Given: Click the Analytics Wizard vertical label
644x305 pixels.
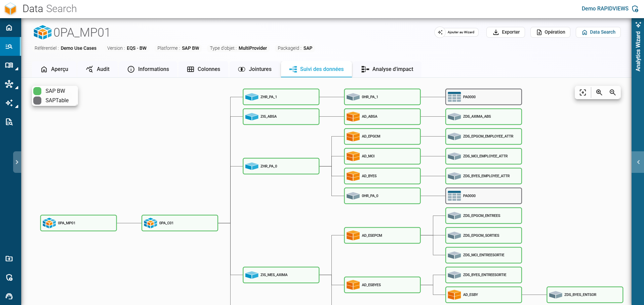Looking at the screenshot, I should (638, 51).
